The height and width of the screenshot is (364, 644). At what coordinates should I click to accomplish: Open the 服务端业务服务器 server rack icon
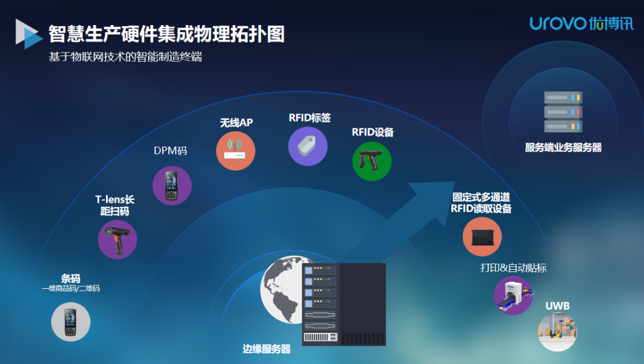pos(563,112)
